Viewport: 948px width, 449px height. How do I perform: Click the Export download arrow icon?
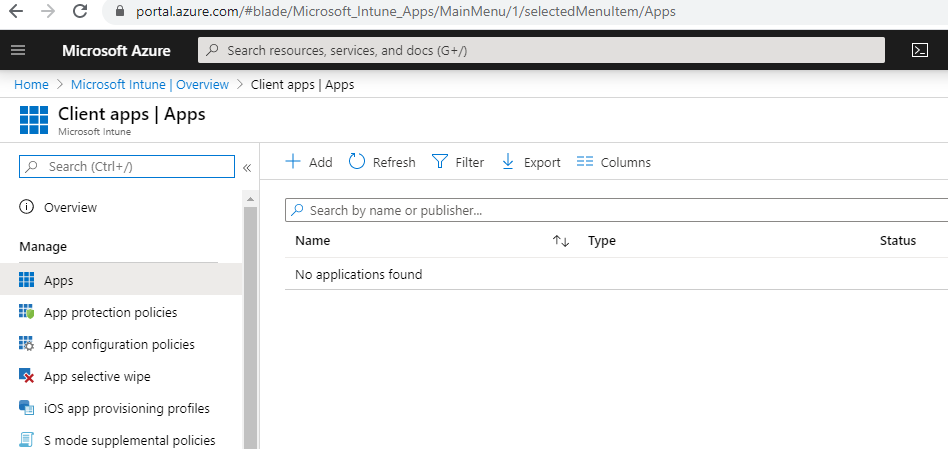tap(508, 161)
